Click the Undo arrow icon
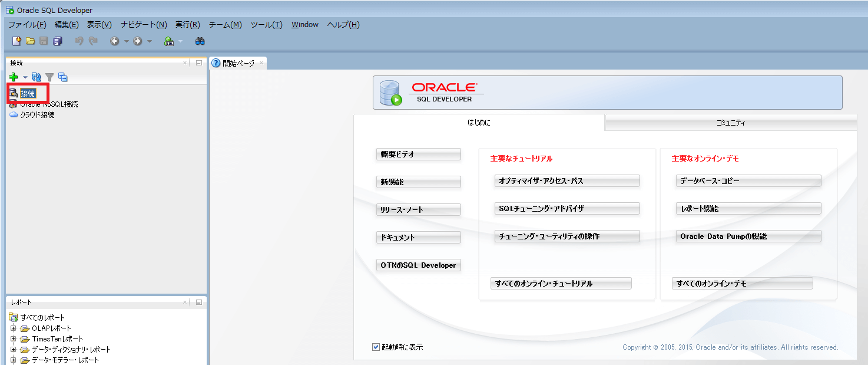Image resolution: width=868 pixels, height=365 pixels. point(79,41)
